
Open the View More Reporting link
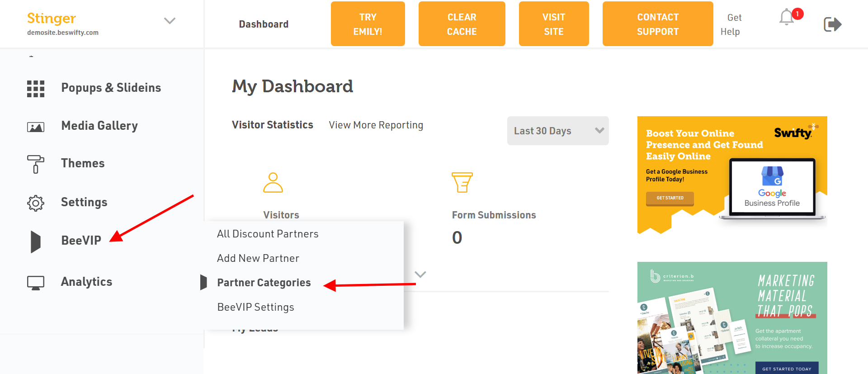pos(376,125)
